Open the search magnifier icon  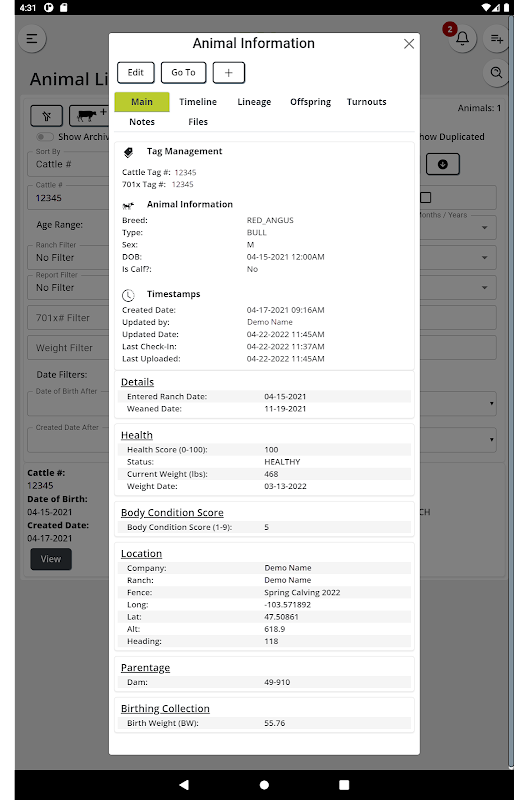click(496, 72)
